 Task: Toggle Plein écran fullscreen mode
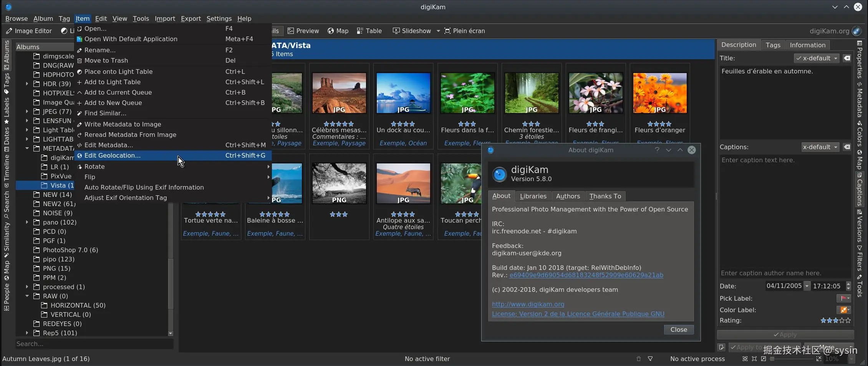464,31
